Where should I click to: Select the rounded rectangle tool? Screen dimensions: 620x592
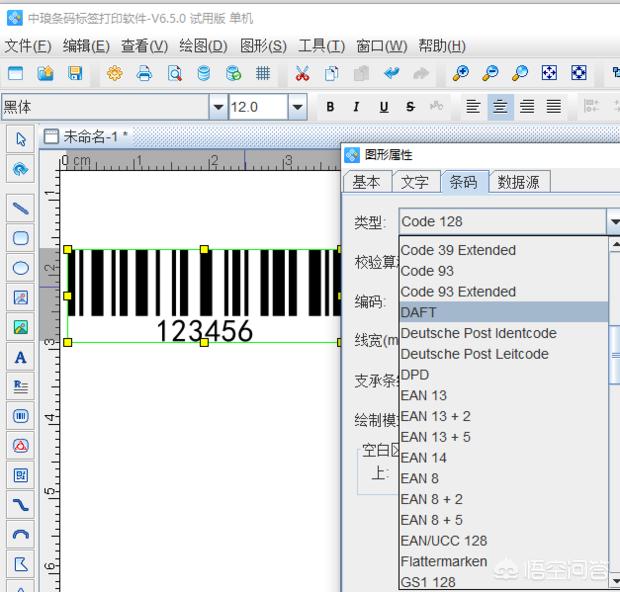pos(21,238)
